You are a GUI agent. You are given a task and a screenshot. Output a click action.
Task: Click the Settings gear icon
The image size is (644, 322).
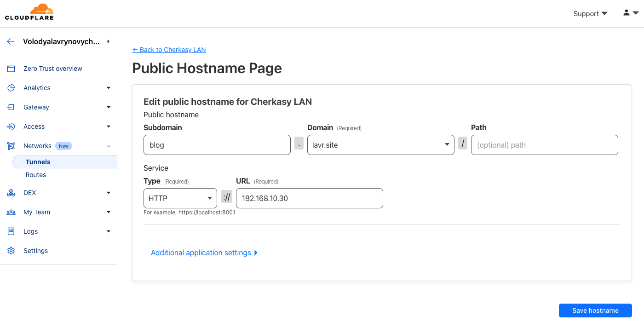click(11, 251)
